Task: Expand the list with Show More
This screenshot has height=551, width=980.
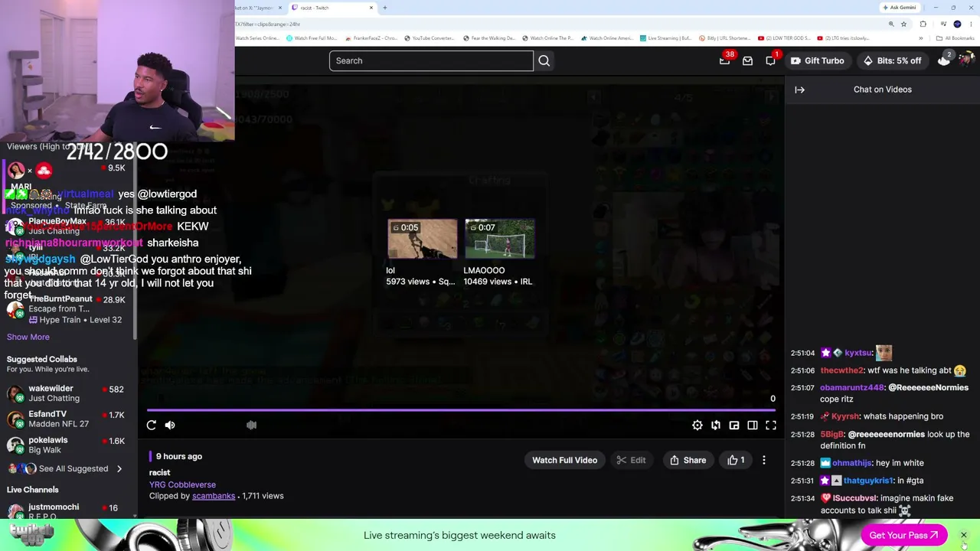Action: point(28,337)
